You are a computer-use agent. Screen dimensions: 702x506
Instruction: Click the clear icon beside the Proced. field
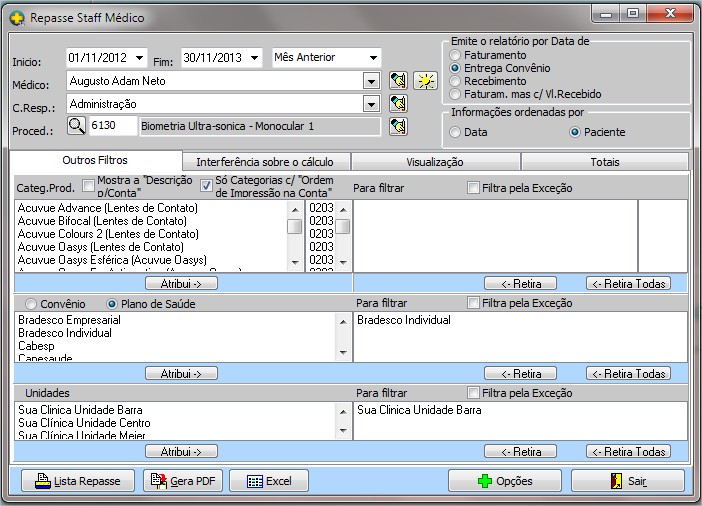399,126
